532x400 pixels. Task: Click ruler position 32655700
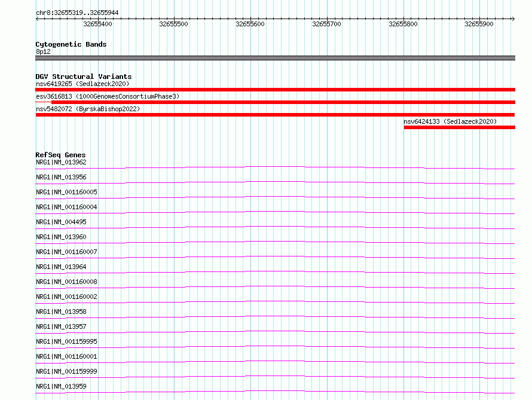click(x=326, y=24)
